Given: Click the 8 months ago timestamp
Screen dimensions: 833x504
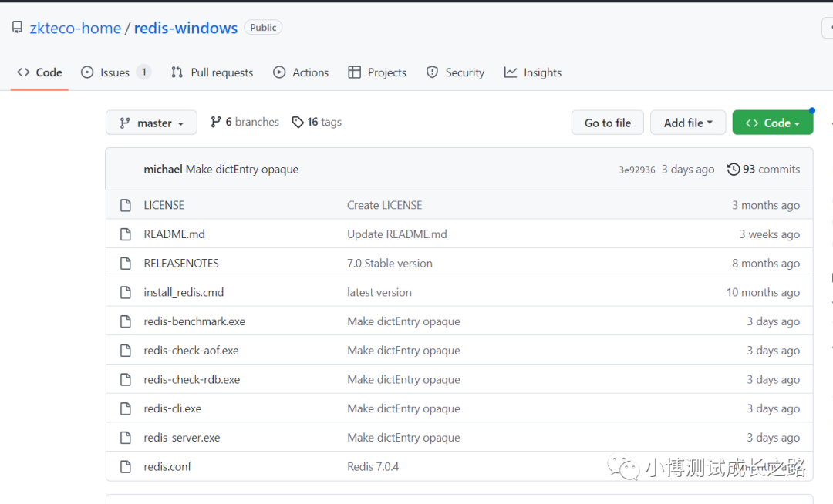Looking at the screenshot, I should [x=766, y=264].
